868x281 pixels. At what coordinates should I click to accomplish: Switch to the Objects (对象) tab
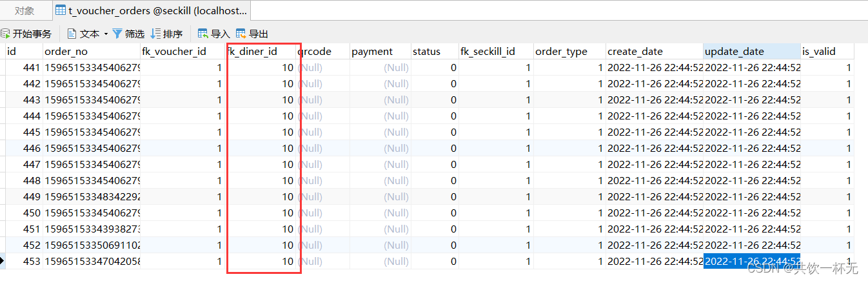click(x=25, y=10)
